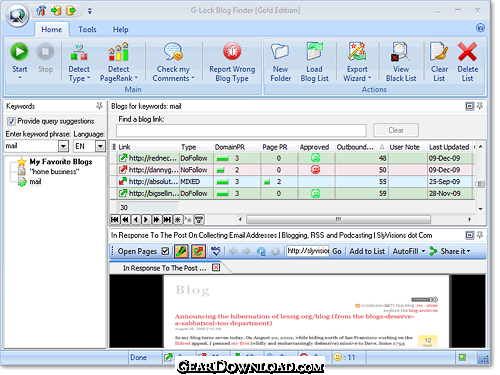The width and height of the screenshot is (500, 375).
Task: Select the In Response To The Post tab
Action: click(x=165, y=268)
